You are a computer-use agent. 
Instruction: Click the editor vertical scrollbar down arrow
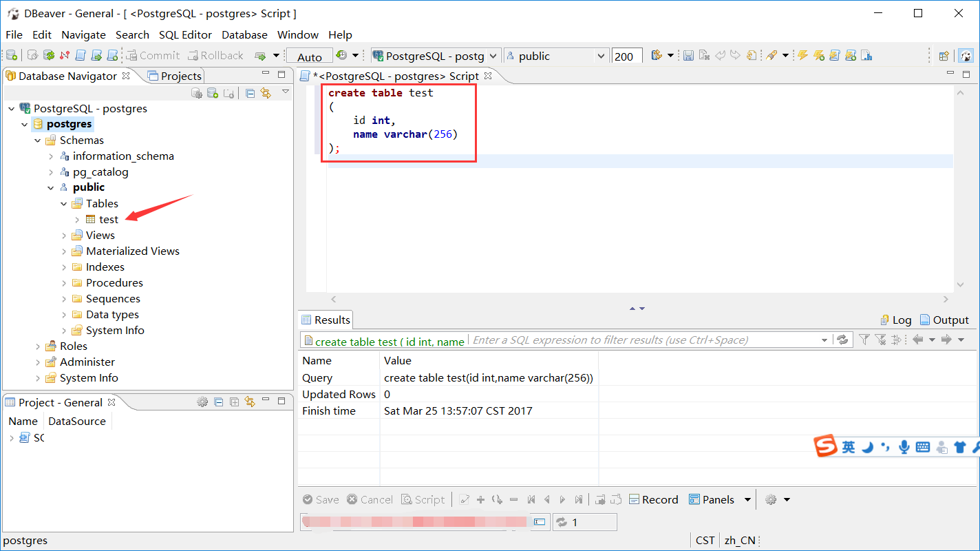[x=961, y=284]
